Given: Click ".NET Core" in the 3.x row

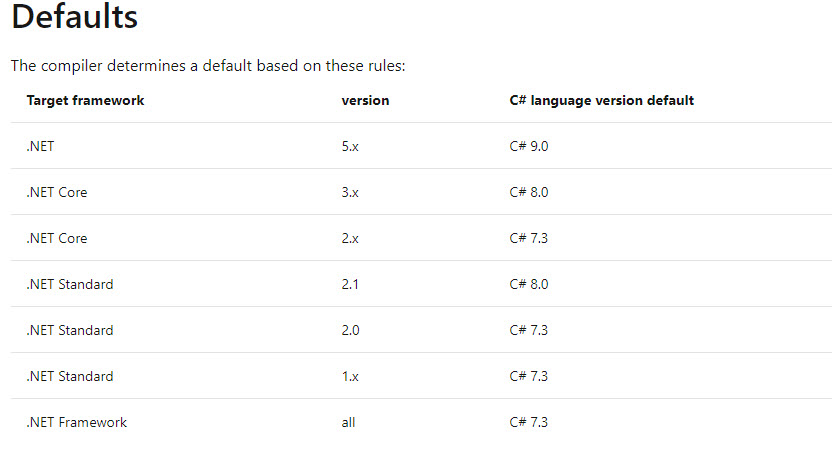Looking at the screenshot, I should point(57,192).
